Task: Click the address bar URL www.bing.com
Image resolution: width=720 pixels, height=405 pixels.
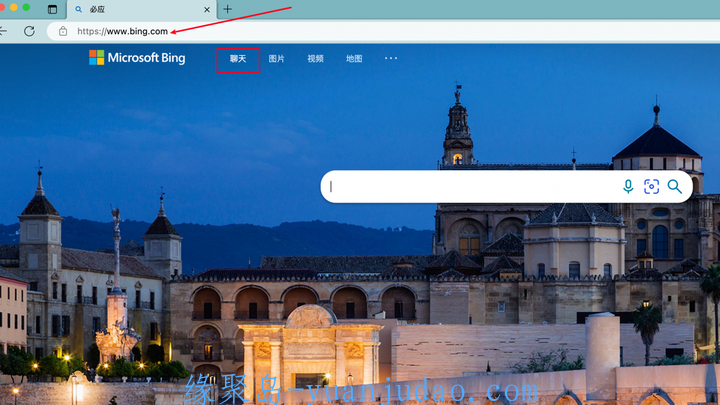Action: point(122,31)
